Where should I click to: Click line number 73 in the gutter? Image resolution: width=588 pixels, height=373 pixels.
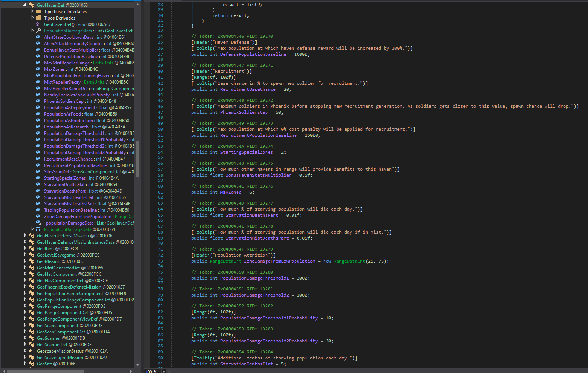[x=160, y=261]
